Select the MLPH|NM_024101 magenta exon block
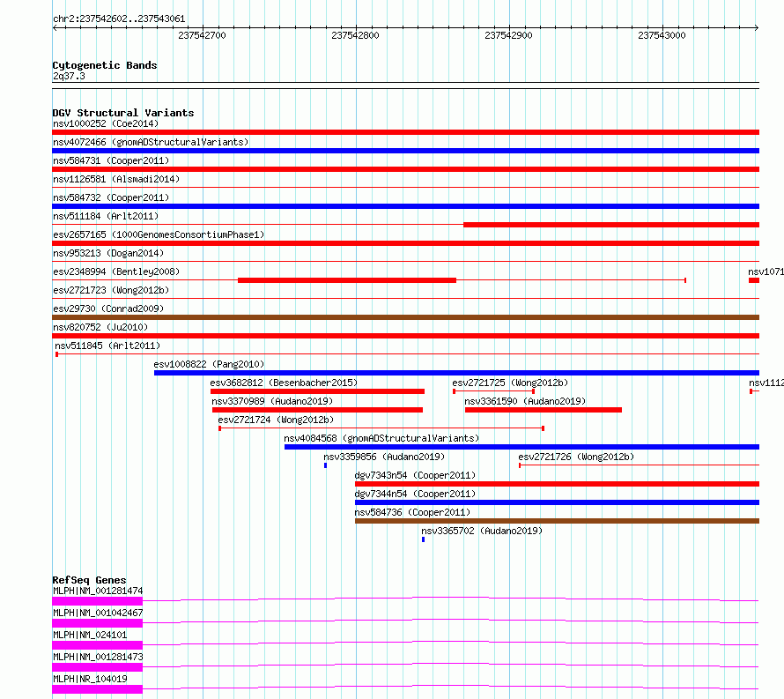This screenshot has width=784, height=699. (98, 645)
